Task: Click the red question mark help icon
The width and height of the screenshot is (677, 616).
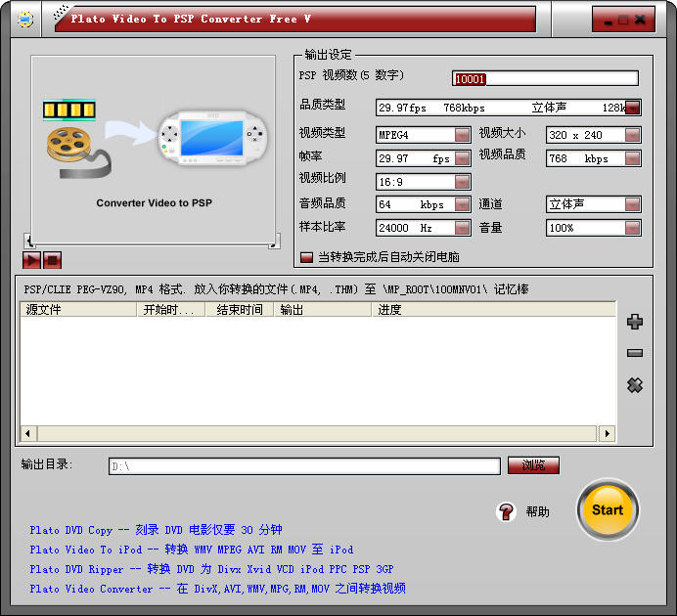Action: tap(506, 512)
